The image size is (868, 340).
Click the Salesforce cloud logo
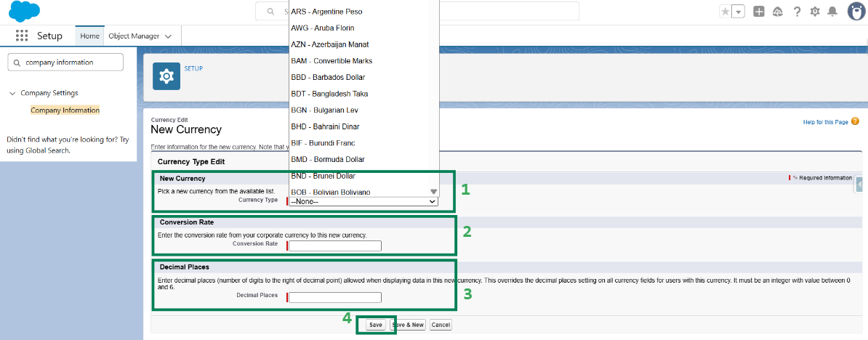(x=25, y=12)
